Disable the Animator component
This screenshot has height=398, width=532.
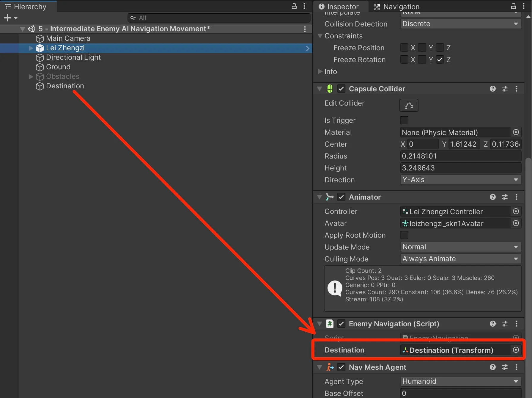pyautogui.click(x=341, y=197)
